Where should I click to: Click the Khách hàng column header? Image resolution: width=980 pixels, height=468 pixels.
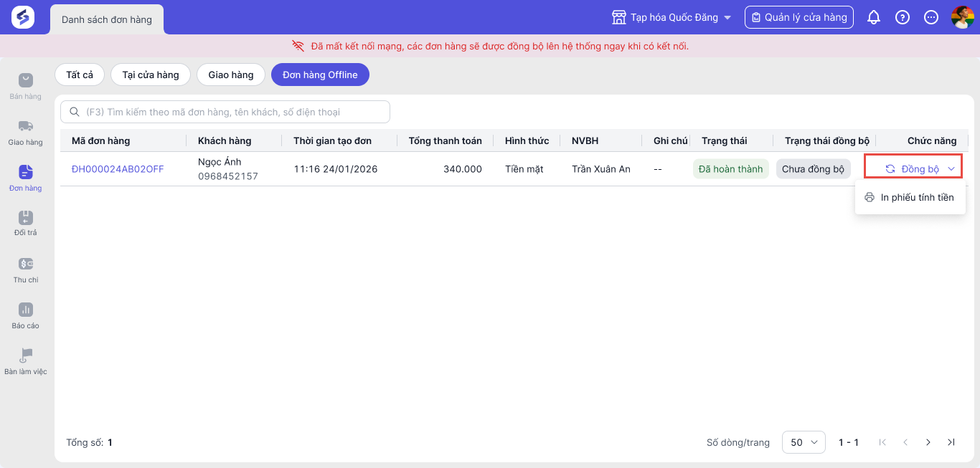(x=225, y=140)
